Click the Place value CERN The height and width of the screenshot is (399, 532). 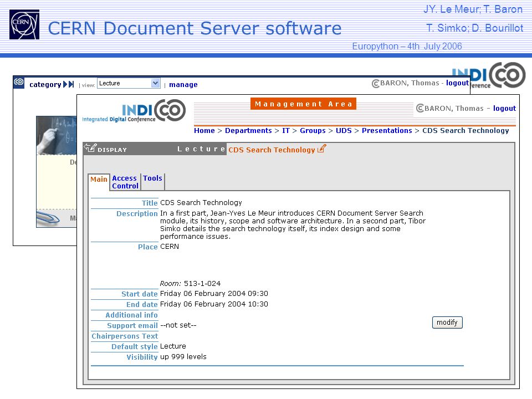(x=170, y=246)
